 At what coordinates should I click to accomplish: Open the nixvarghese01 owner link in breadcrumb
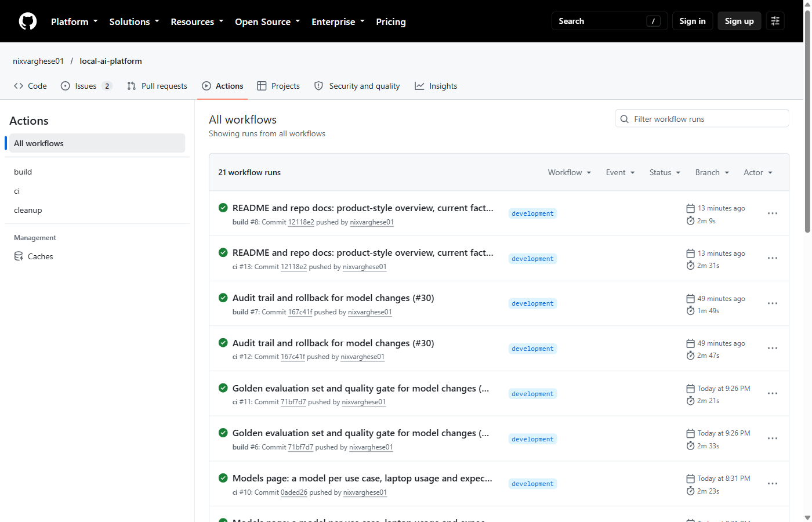coord(38,61)
